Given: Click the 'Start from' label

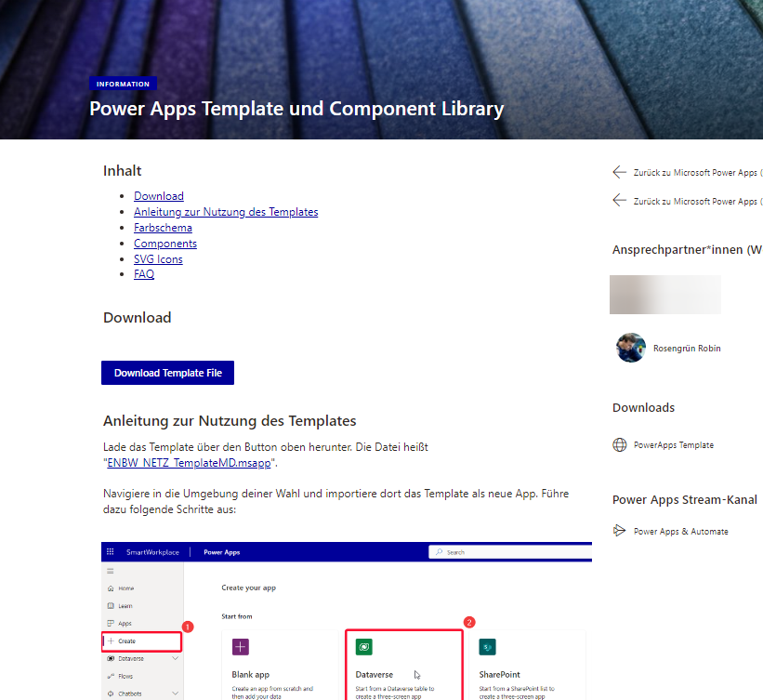Looking at the screenshot, I should pos(237,616).
